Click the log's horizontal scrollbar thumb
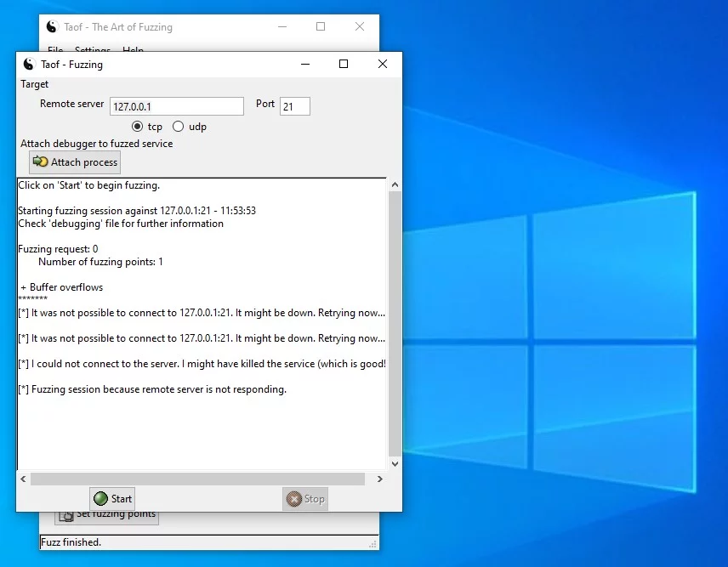This screenshot has width=728, height=567. 197,479
